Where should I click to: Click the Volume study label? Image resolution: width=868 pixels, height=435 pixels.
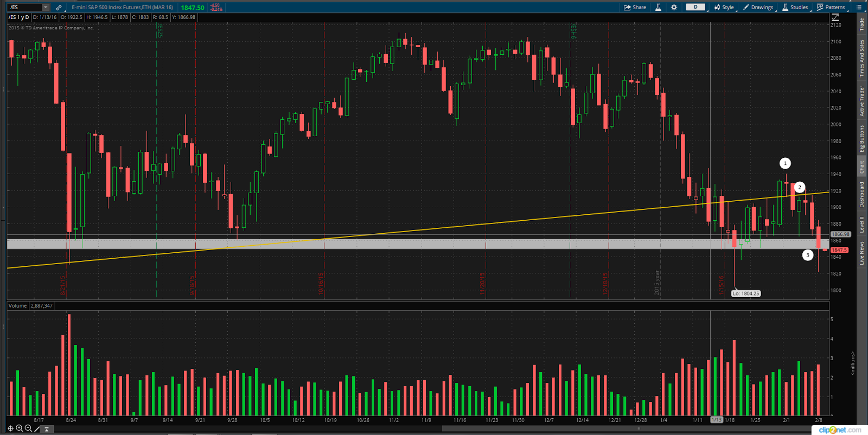tap(17, 306)
